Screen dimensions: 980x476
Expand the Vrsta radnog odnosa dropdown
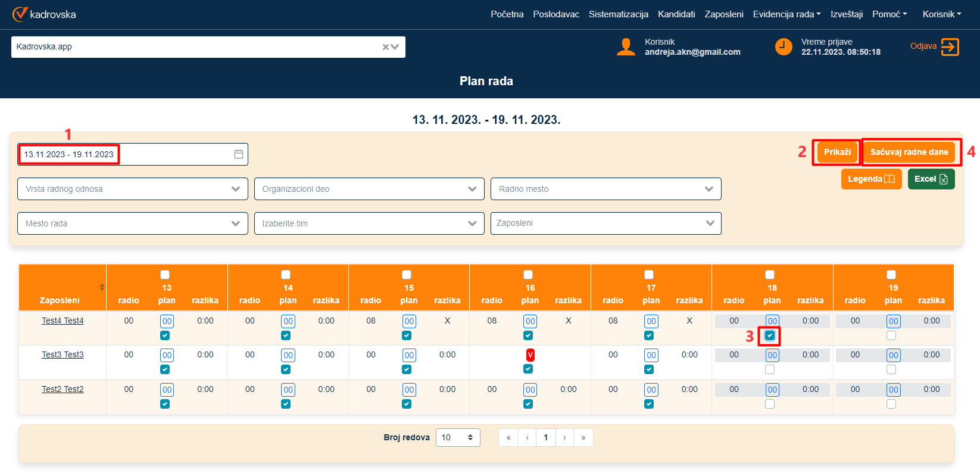[132, 189]
